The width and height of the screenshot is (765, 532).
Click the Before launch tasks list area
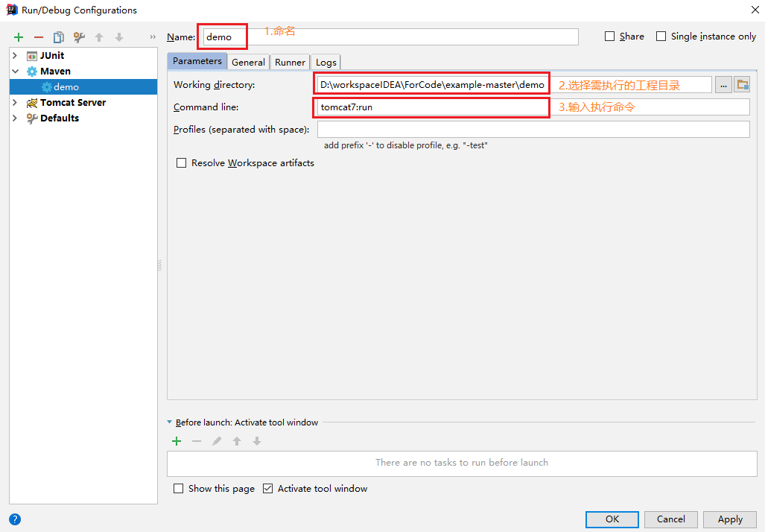pos(462,463)
